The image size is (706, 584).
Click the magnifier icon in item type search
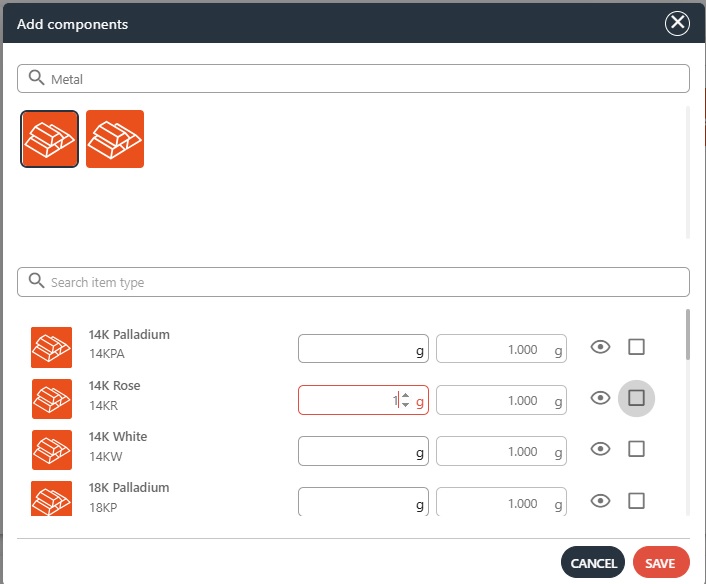click(37, 282)
